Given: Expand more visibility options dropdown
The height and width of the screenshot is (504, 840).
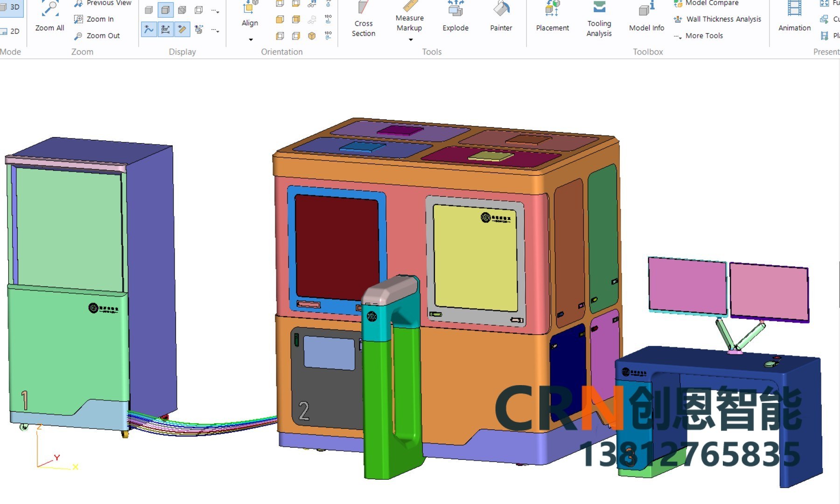Looking at the screenshot, I should pos(215,30).
